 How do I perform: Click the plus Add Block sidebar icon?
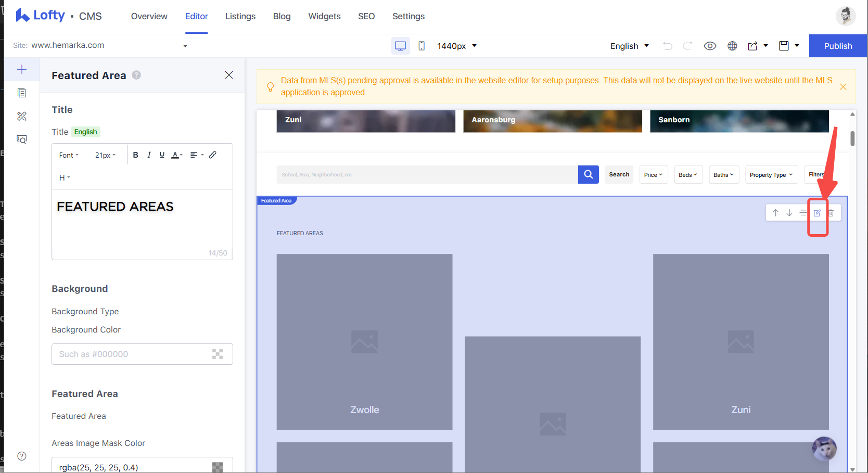(x=22, y=69)
